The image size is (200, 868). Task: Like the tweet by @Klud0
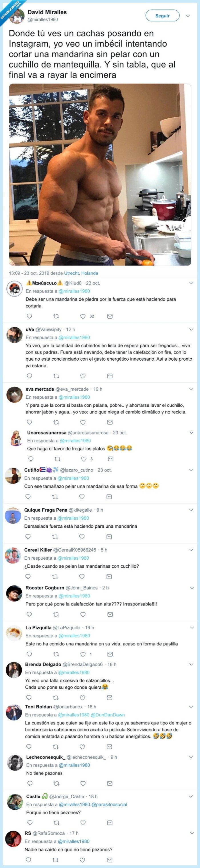(83, 316)
